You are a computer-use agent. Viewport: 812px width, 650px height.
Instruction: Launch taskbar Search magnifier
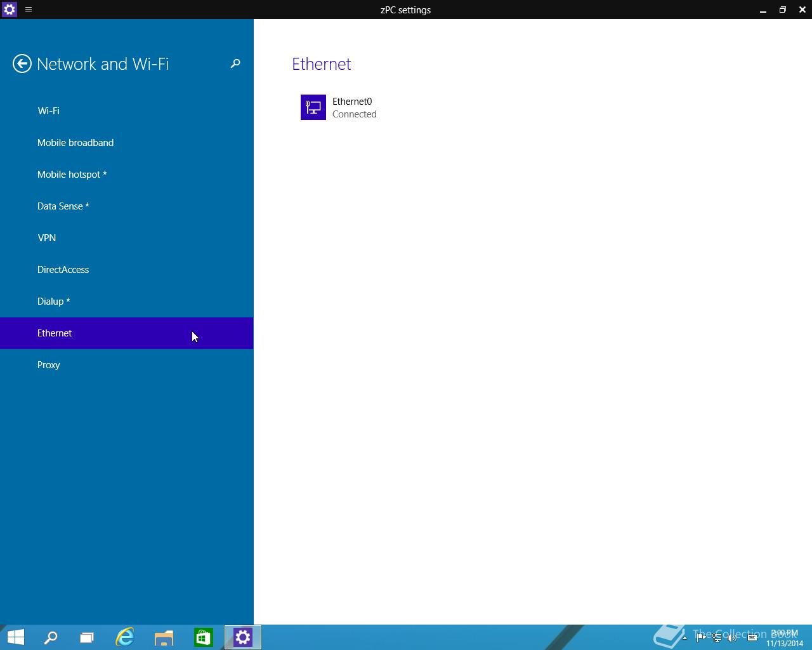51,637
